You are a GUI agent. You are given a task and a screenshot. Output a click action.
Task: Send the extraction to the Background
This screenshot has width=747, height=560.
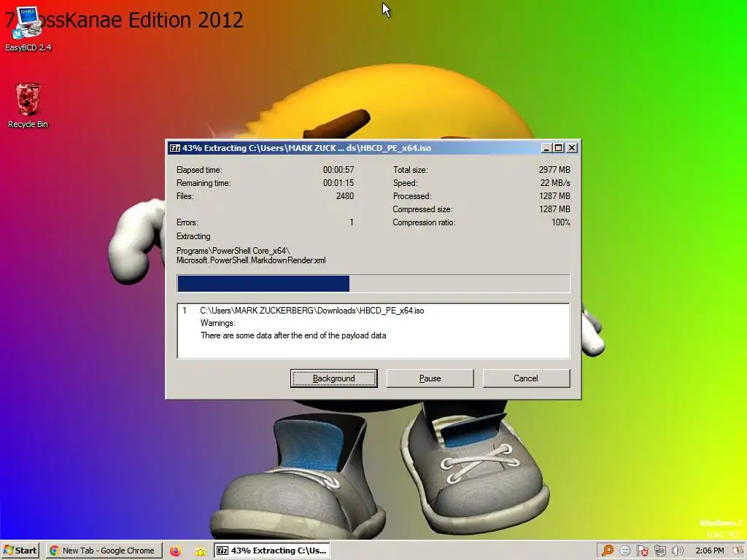[333, 378]
